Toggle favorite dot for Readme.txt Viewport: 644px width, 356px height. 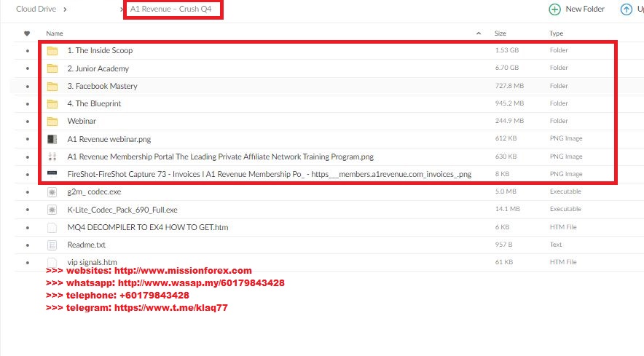pyautogui.click(x=28, y=245)
